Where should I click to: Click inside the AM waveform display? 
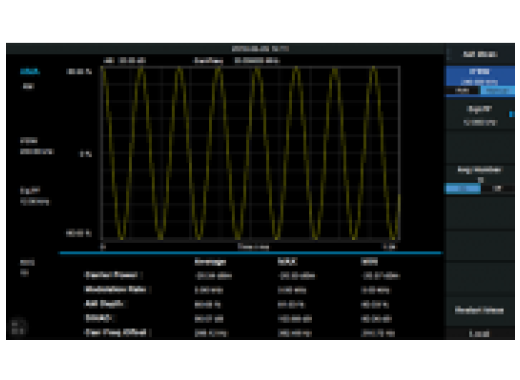point(251,153)
